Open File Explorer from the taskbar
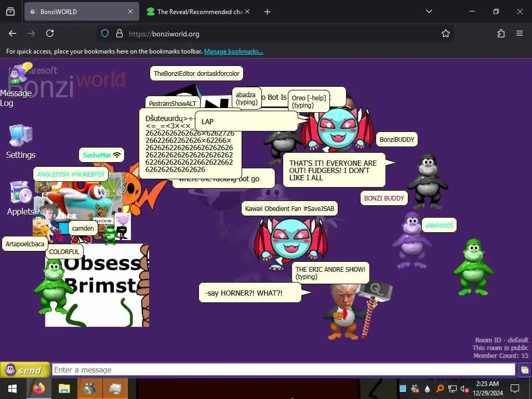The width and height of the screenshot is (532, 399). tap(64, 389)
